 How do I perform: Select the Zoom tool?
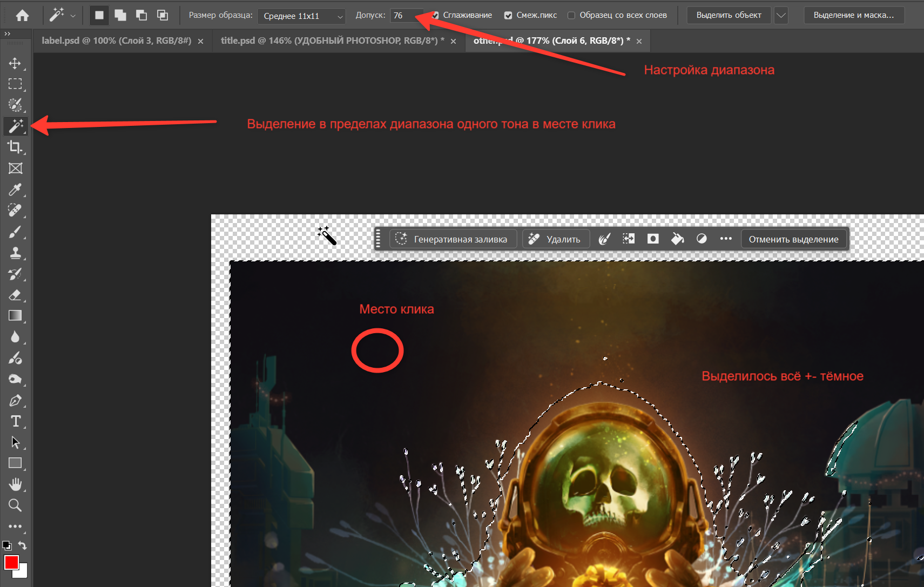click(x=15, y=505)
